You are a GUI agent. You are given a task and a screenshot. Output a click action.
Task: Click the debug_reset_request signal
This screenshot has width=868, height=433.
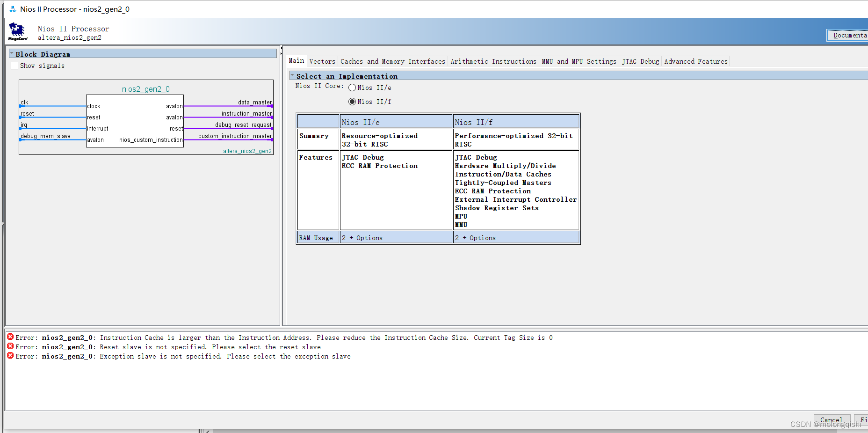[243, 125]
